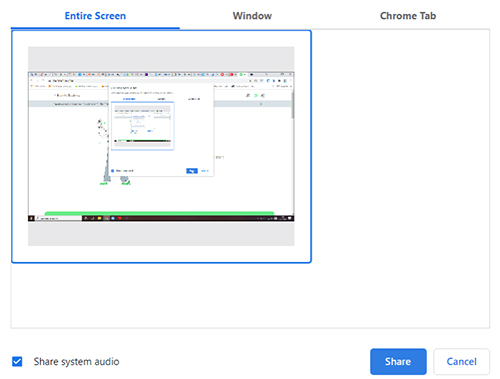Switch to the Entire Screen tab
This screenshot has width=500, height=379.
tap(95, 16)
